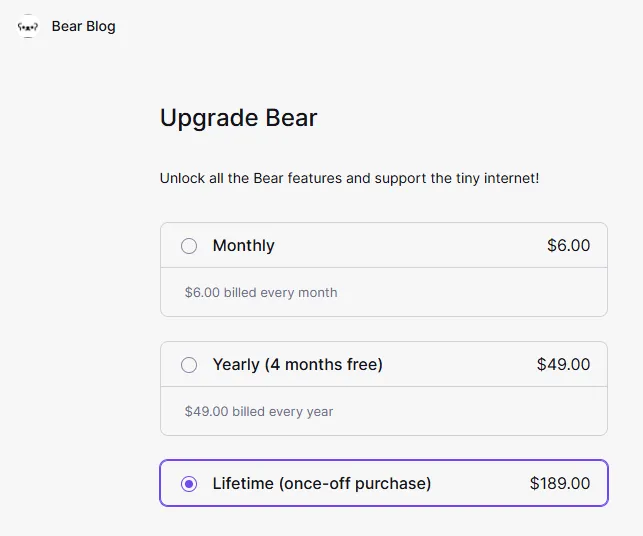This screenshot has height=536, width=643.
Task: Click the Lifetime radio button
Action: (189, 484)
